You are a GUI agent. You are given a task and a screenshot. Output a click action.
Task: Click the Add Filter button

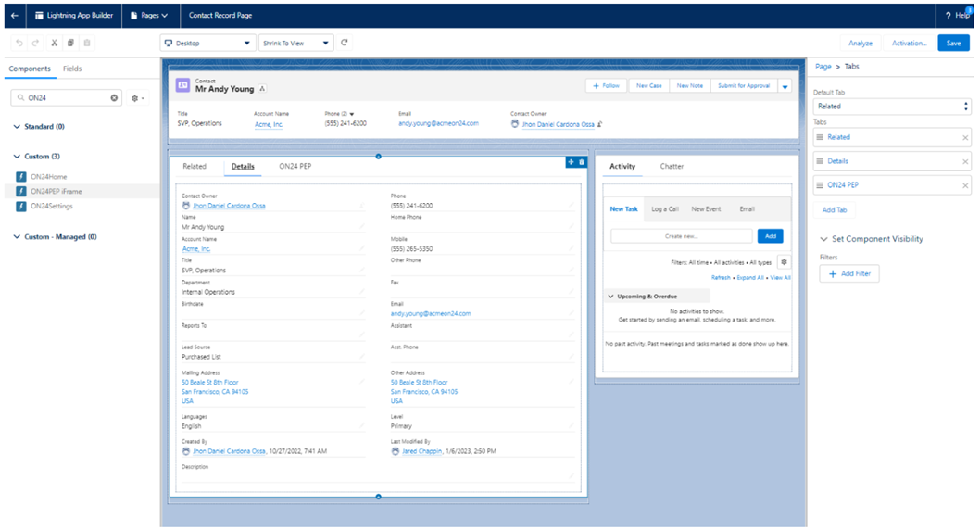(850, 273)
